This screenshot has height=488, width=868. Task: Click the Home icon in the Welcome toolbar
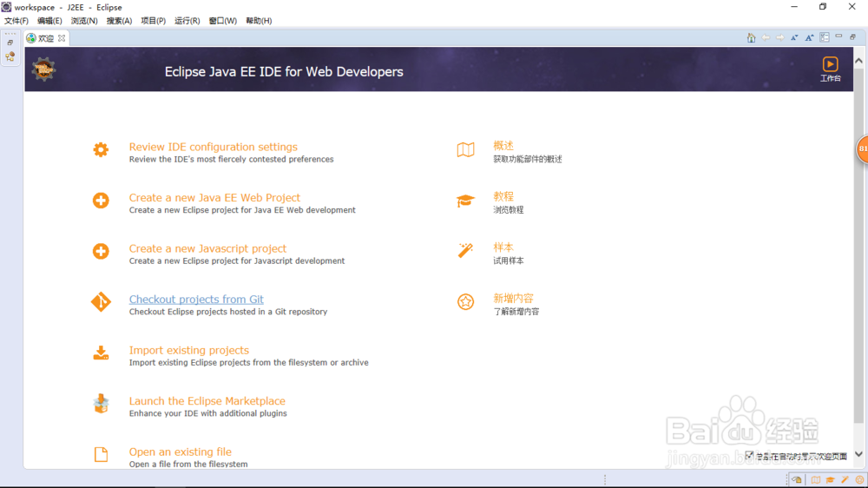(x=751, y=37)
